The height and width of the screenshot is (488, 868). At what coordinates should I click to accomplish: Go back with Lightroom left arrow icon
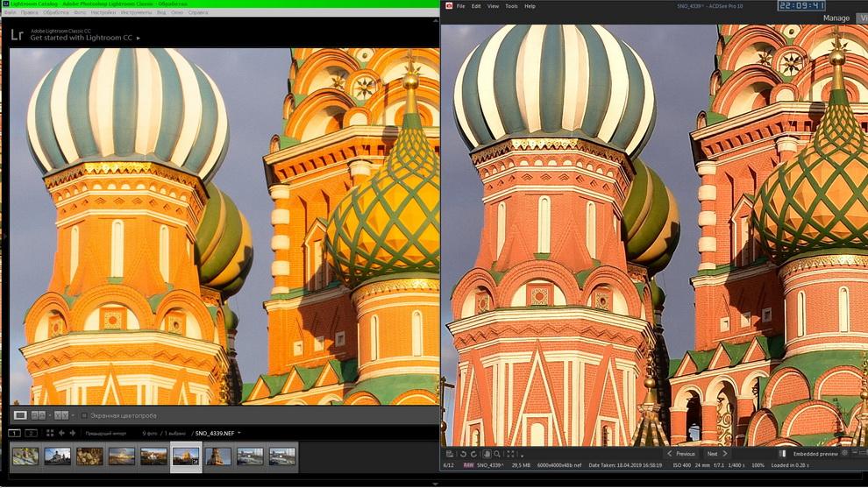pos(61,433)
